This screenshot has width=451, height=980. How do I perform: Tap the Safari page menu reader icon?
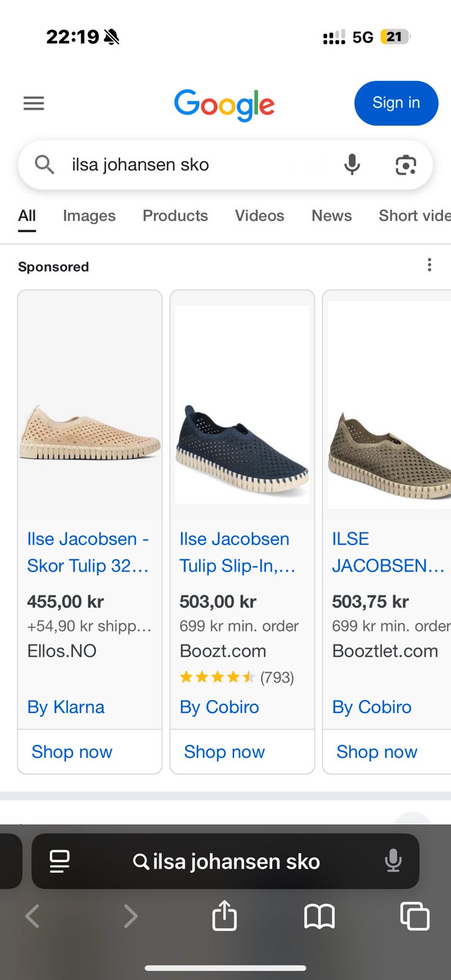[59, 861]
